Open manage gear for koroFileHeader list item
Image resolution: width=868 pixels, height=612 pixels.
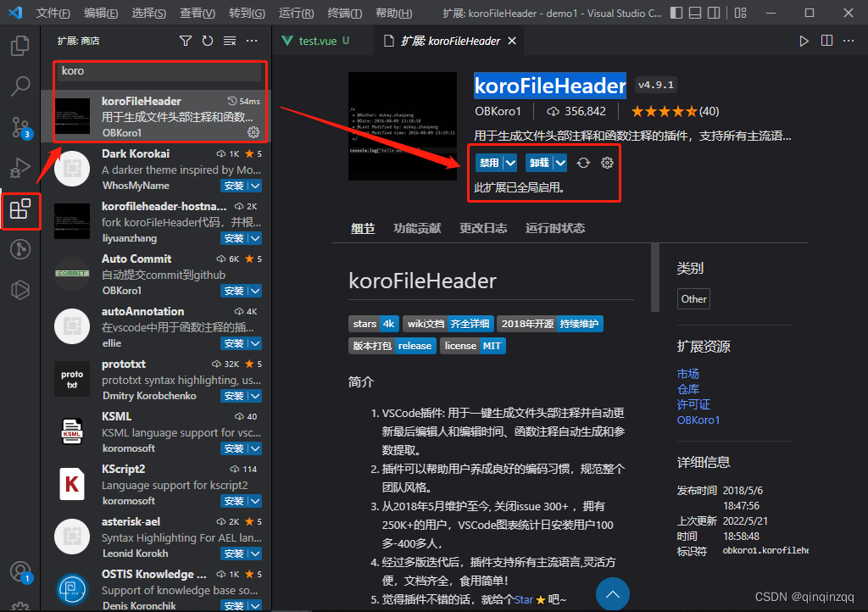(253, 132)
